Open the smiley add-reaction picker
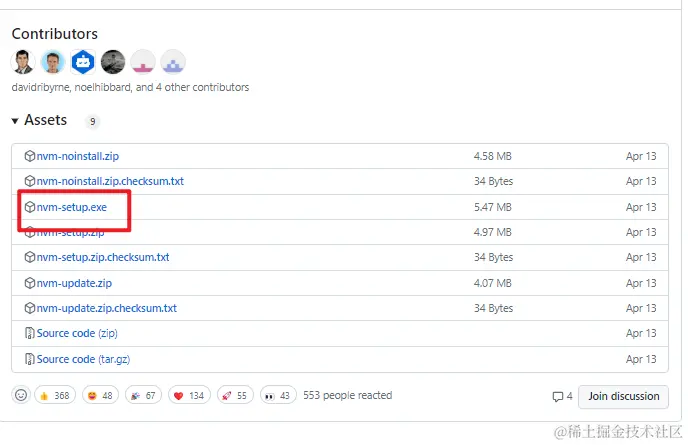Image resolution: width=688 pixels, height=445 pixels. pos(21,395)
